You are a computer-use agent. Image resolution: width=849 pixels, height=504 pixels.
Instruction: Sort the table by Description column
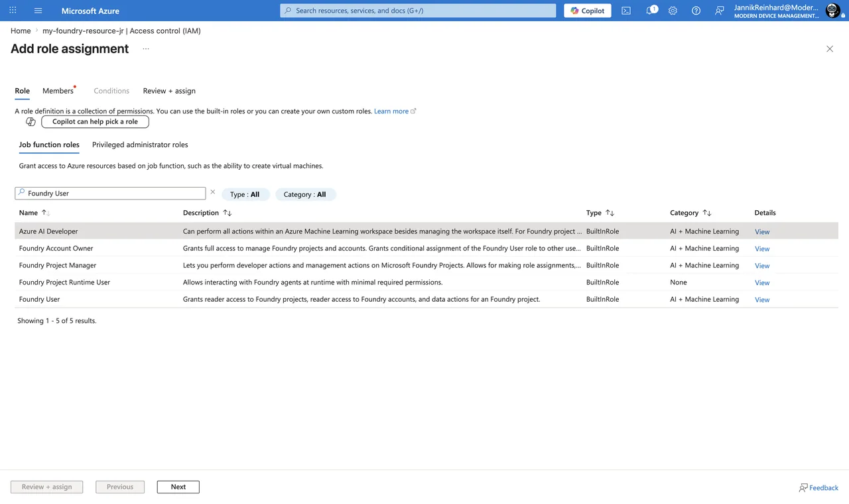pyautogui.click(x=208, y=213)
